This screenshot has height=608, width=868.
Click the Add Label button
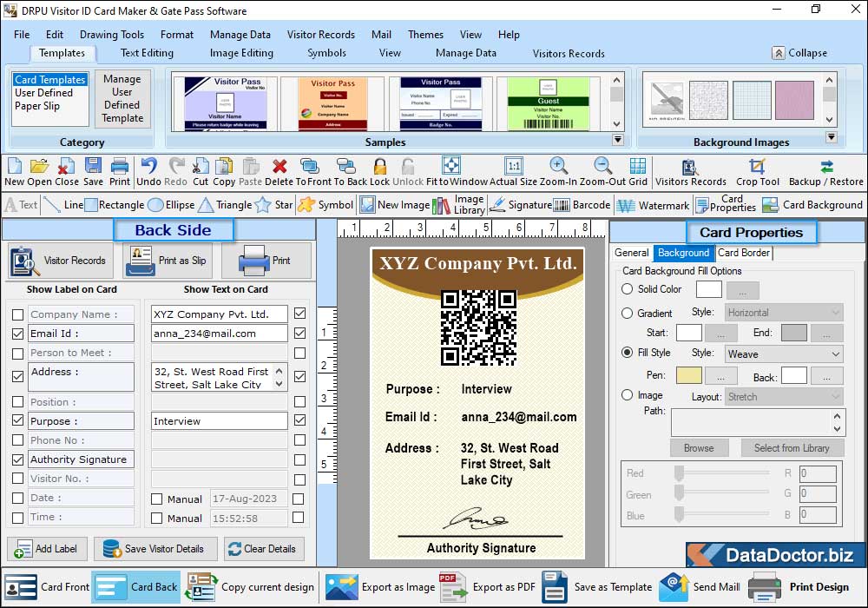[47, 549]
